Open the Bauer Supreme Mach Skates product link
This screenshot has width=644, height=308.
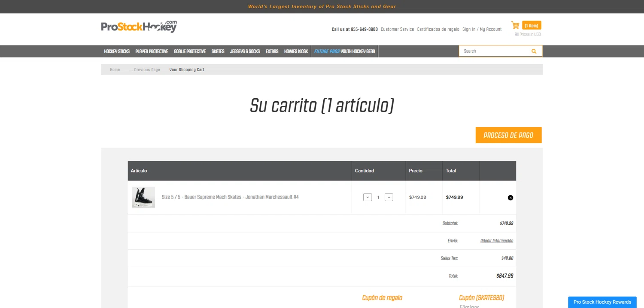(x=230, y=197)
